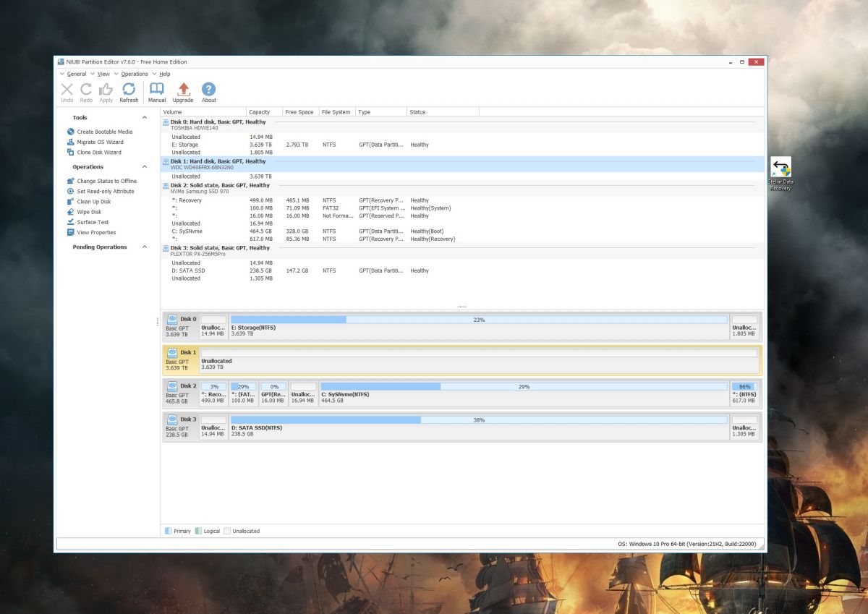Click the Refresh icon in the toolbar
Image resolution: width=868 pixels, height=614 pixels.
pyautogui.click(x=129, y=89)
